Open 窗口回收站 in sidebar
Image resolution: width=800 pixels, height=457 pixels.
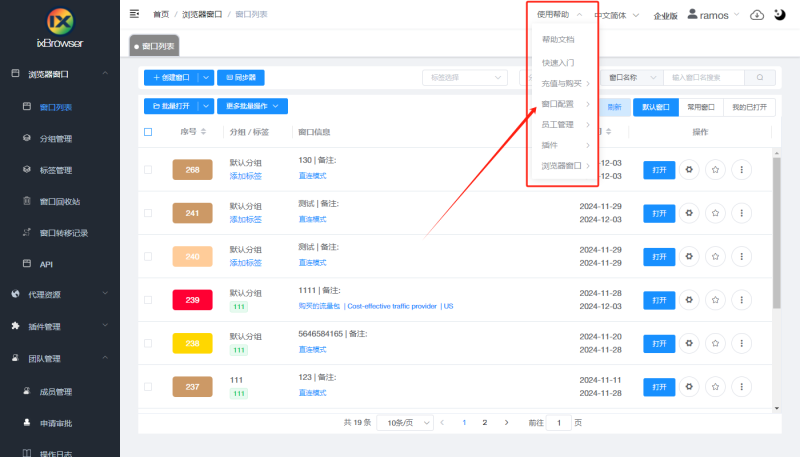60,201
